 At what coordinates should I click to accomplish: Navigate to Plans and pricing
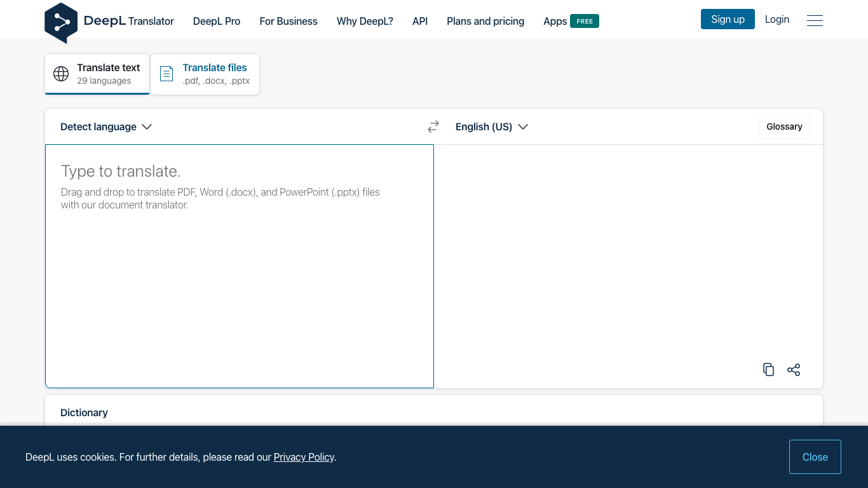(485, 21)
